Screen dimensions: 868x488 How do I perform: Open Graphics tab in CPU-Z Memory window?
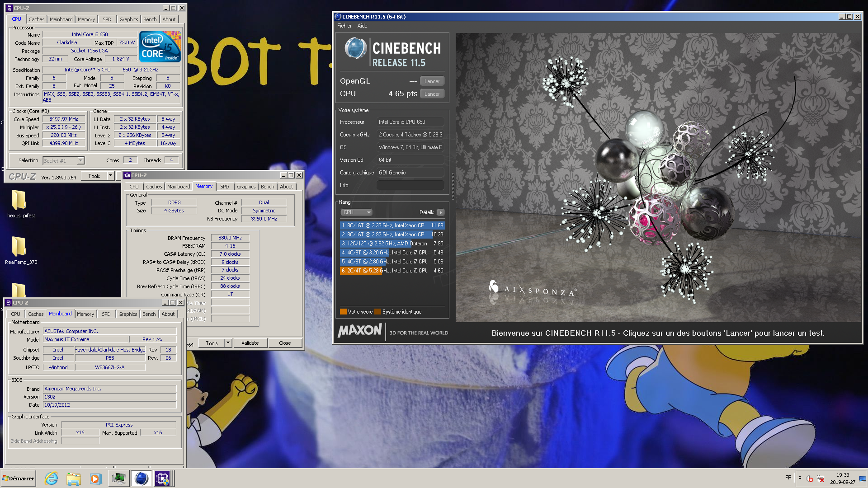(x=246, y=187)
